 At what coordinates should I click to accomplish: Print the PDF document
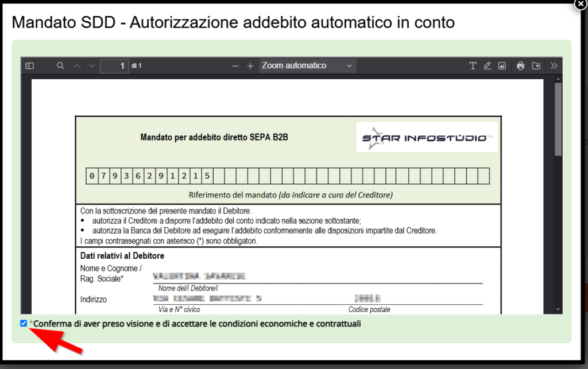520,66
